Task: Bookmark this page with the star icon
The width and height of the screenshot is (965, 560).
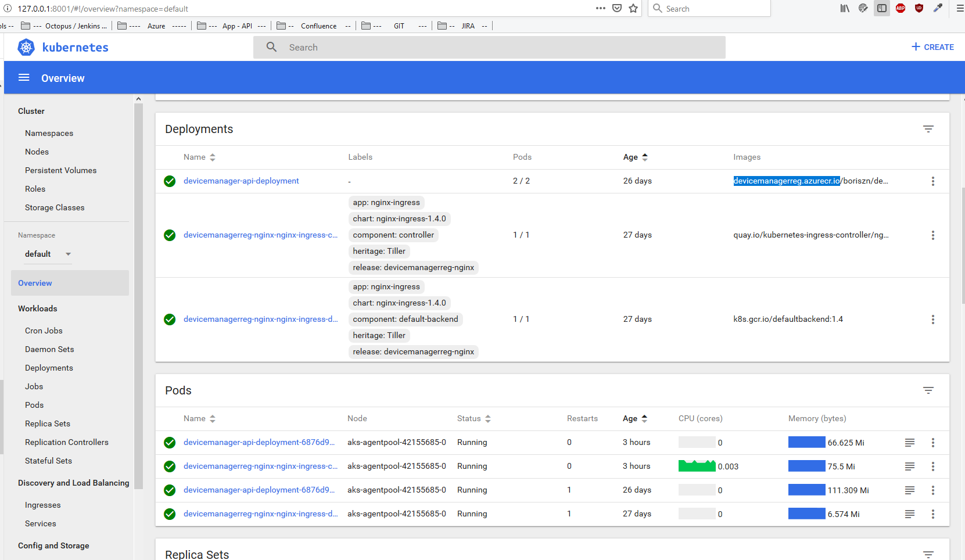Action: [x=633, y=8]
